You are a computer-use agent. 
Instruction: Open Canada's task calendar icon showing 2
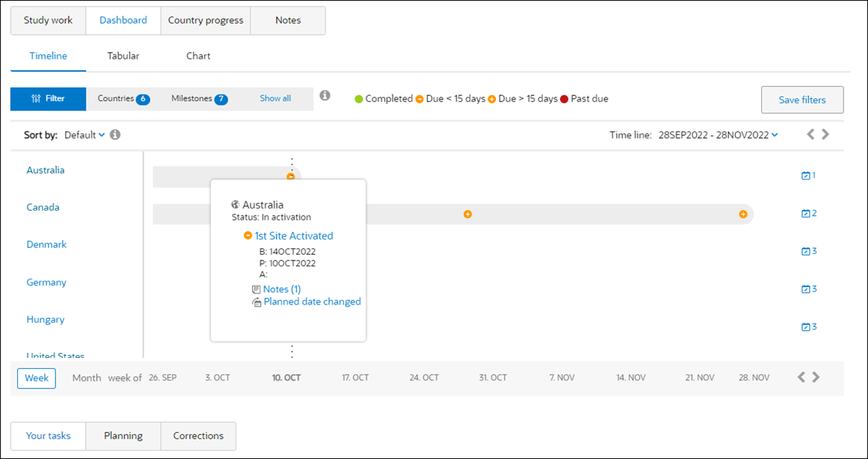(809, 213)
